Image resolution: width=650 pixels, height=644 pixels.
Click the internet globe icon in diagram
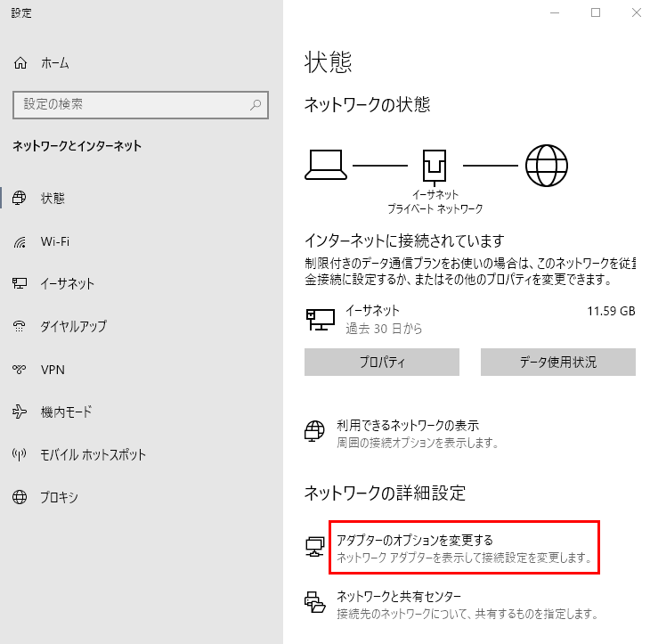pyautogui.click(x=547, y=166)
